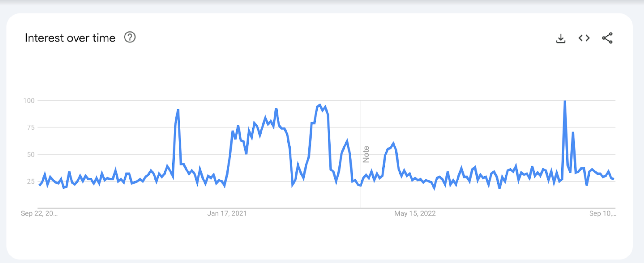Click the 100 value on the y-axis
Screen dimensions: 644x263
[x=29, y=101]
